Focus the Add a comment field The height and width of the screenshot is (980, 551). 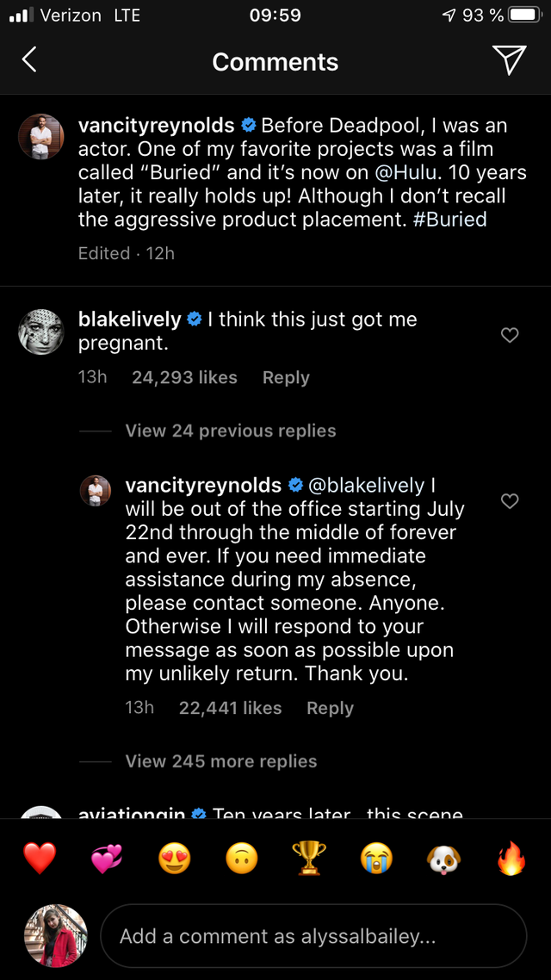(x=313, y=935)
